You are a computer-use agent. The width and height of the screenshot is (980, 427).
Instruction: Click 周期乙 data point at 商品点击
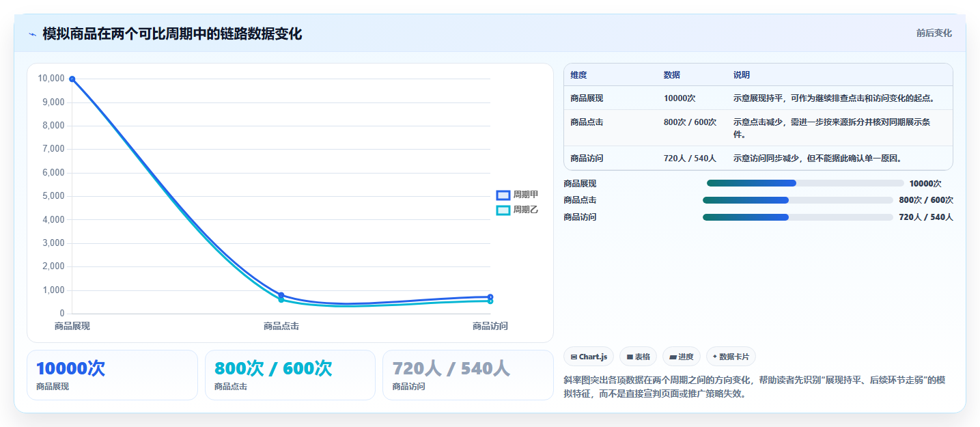[281, 300]
